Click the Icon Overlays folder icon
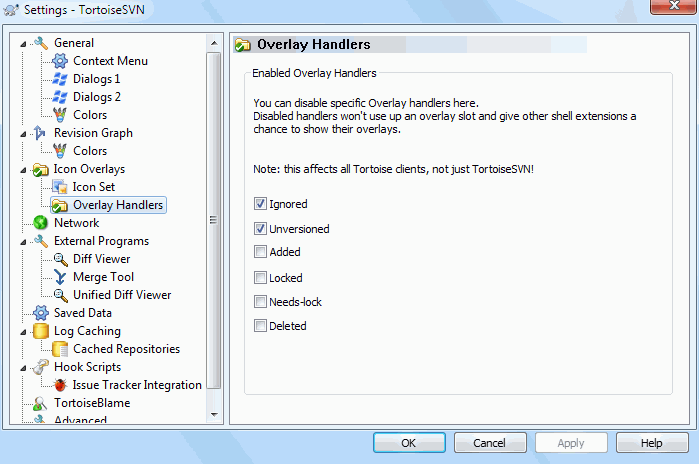This screenshot has width=699, height=464. (41, 169)
